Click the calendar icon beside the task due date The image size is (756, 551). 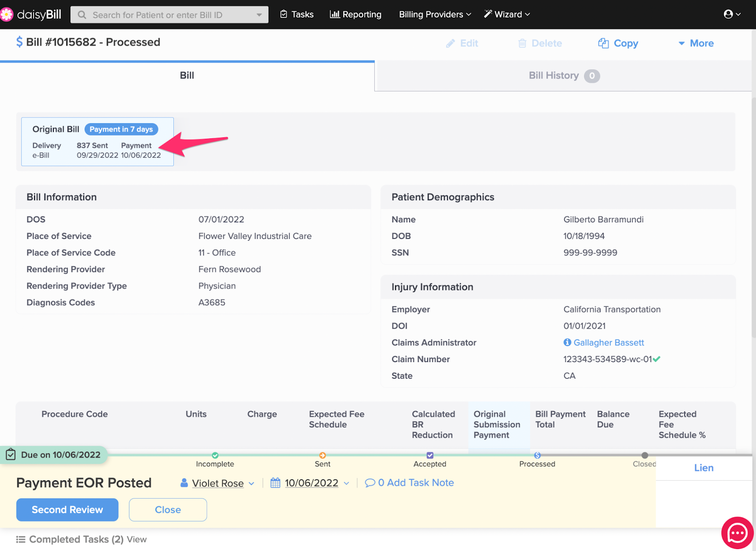pos(275,483)
